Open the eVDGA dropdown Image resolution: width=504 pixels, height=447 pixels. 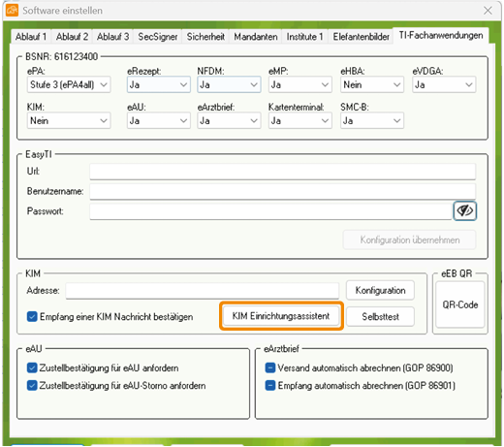coord(444,84)
